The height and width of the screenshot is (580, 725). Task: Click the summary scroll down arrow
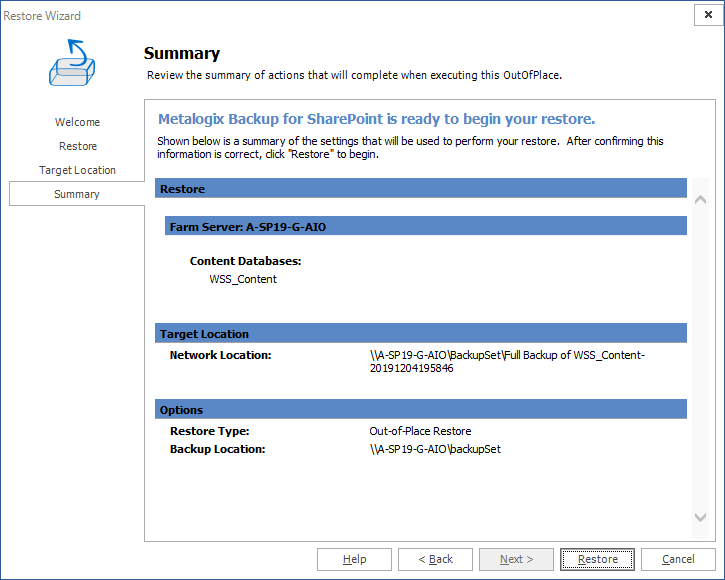pyautogui.click(x=700, y=517)
